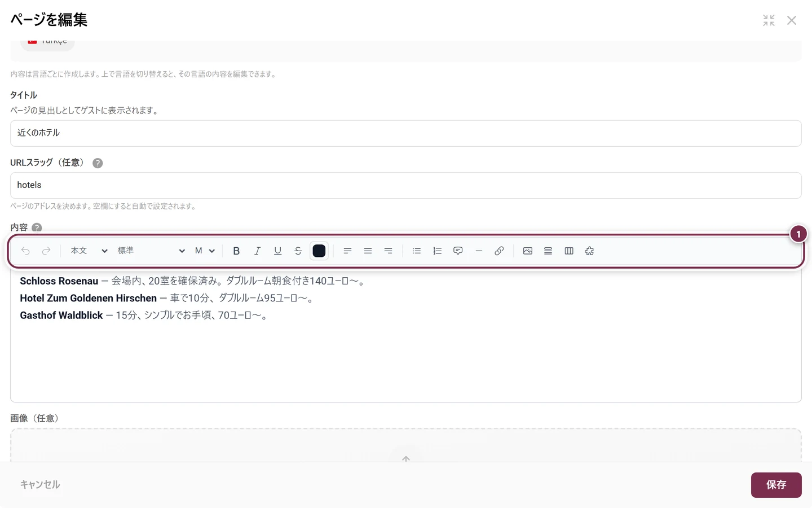Open the M text size dropdown

[x=205, y=251]
